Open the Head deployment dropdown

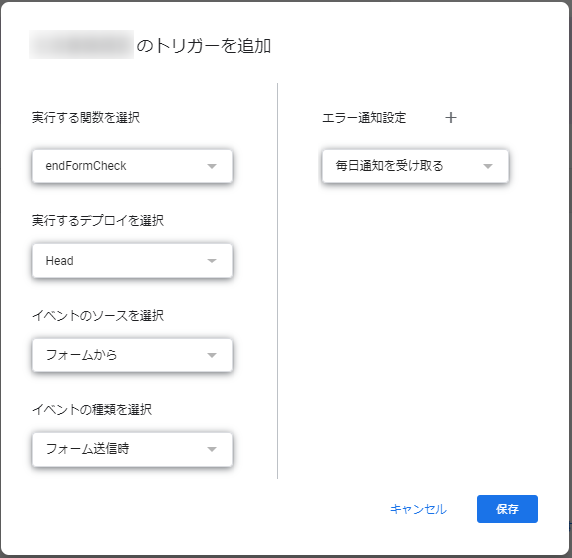[x=132, y=261]
